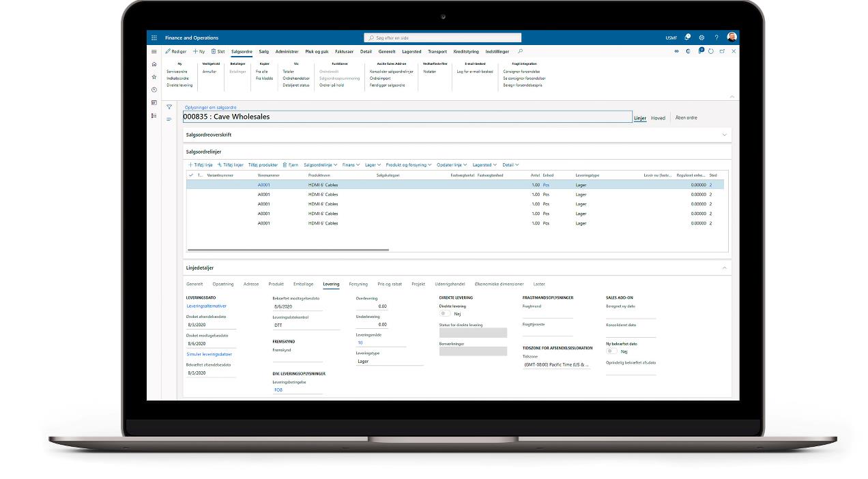Open the settings gear icon
868x479 pixels.
pyautogui.click(x=701, y=38)
